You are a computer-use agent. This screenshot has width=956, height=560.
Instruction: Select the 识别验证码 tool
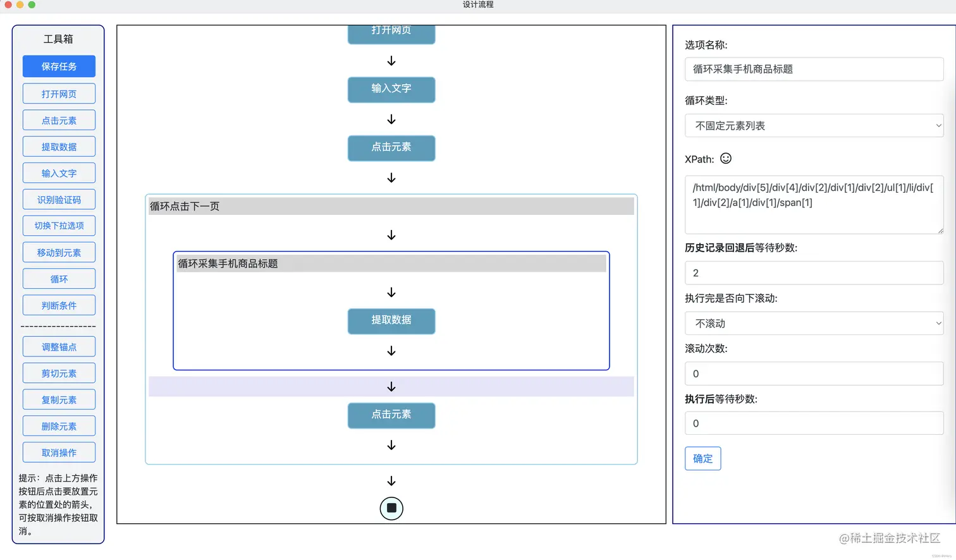click(x=59, y=198)
